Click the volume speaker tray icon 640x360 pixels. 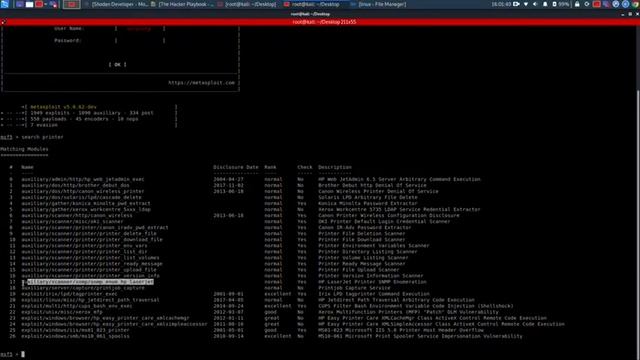tap(535, 4)
